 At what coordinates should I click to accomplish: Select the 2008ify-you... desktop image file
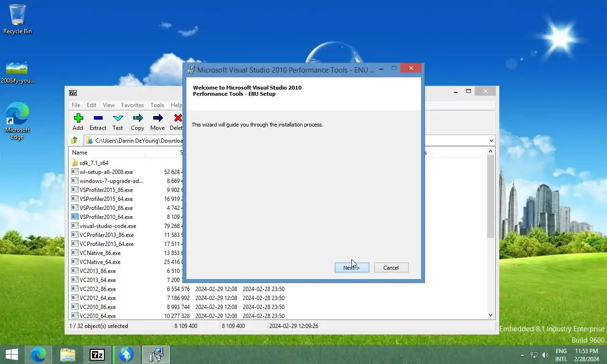pos(18,72)
